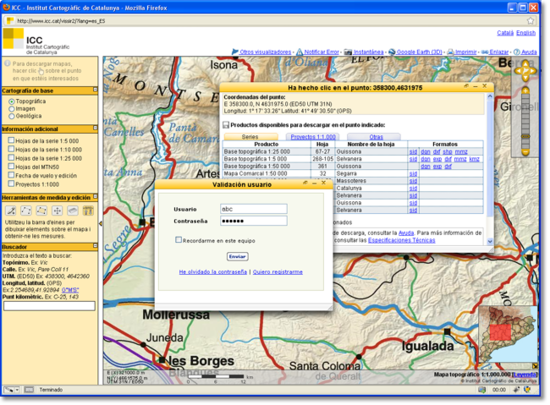Switch language to English

point(526,33)
